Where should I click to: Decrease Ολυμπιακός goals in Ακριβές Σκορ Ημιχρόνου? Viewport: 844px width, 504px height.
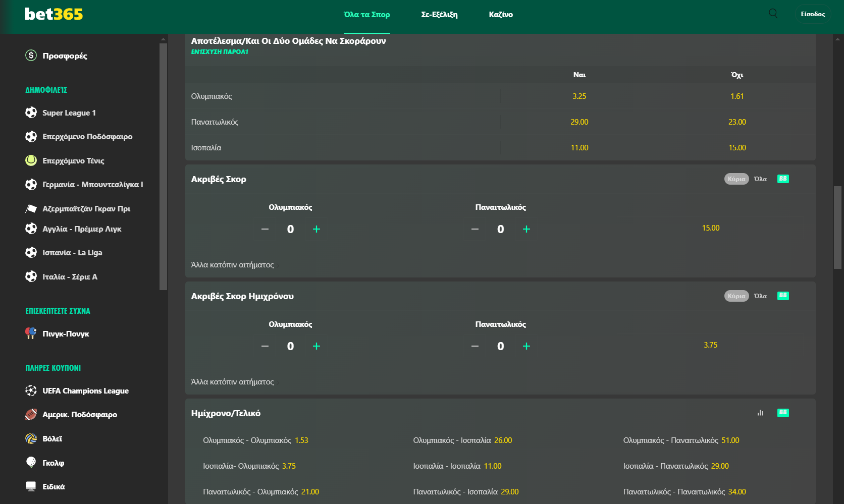pos(265,346)
